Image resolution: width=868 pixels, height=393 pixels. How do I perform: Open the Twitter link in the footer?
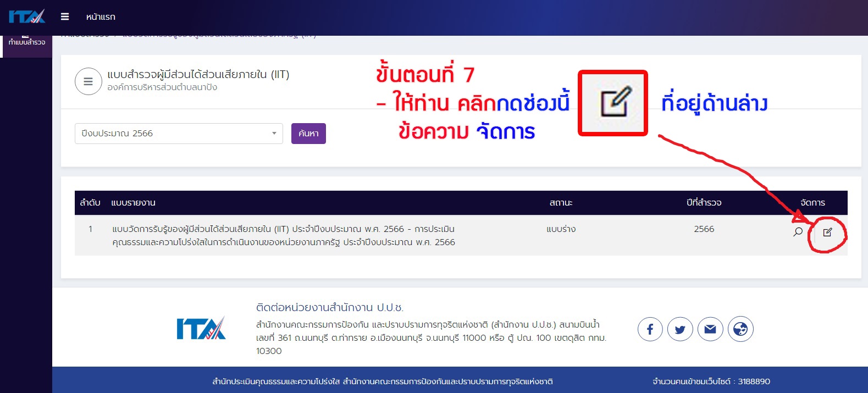click(680, 329)
